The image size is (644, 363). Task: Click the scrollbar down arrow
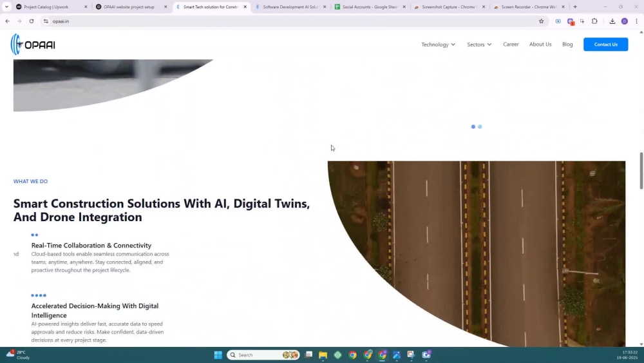[641, 344]
